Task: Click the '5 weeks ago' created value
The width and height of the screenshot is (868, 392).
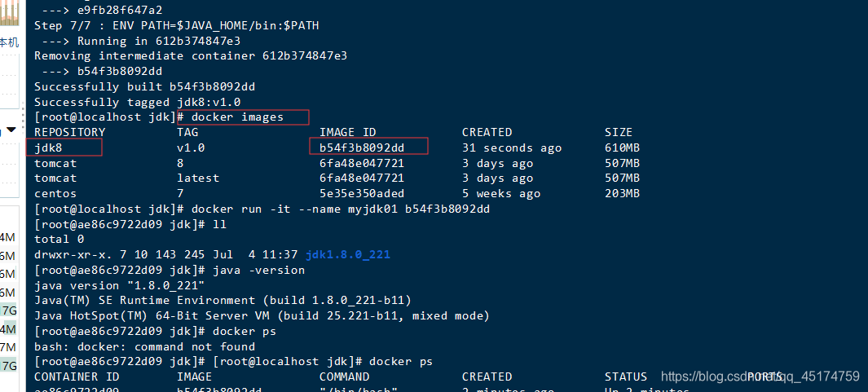Action: tap(501, 194)
